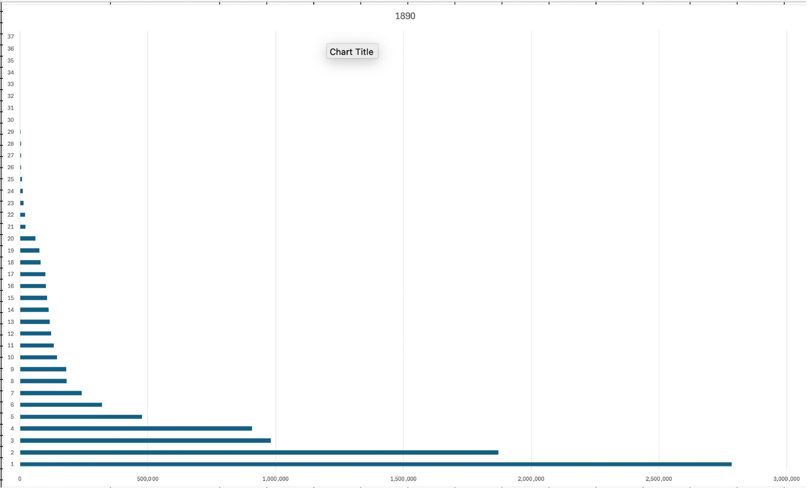Select the bar for category 5
This screenshot has width=812, height=504.
81,417
